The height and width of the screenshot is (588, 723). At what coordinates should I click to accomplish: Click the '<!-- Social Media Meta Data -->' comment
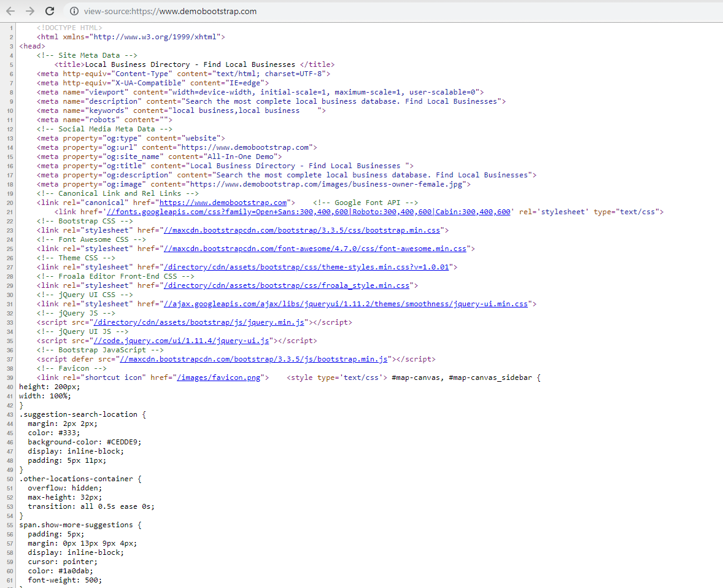[105, 129]
